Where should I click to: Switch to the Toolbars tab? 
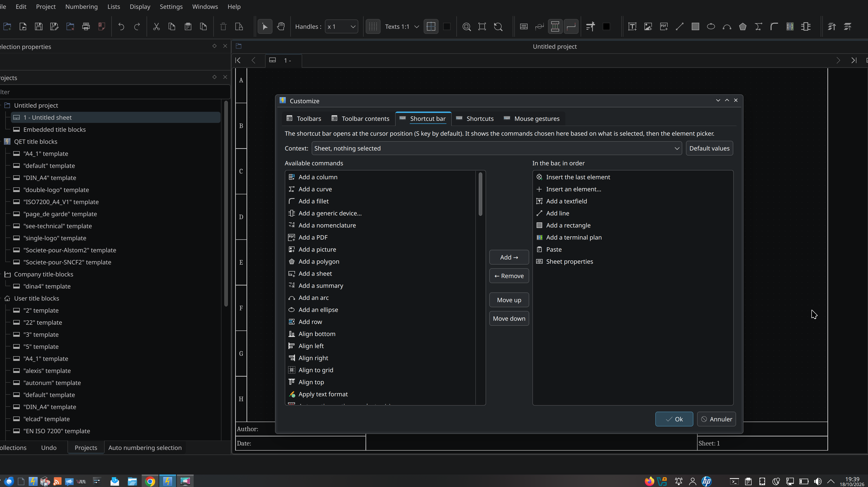304,119
